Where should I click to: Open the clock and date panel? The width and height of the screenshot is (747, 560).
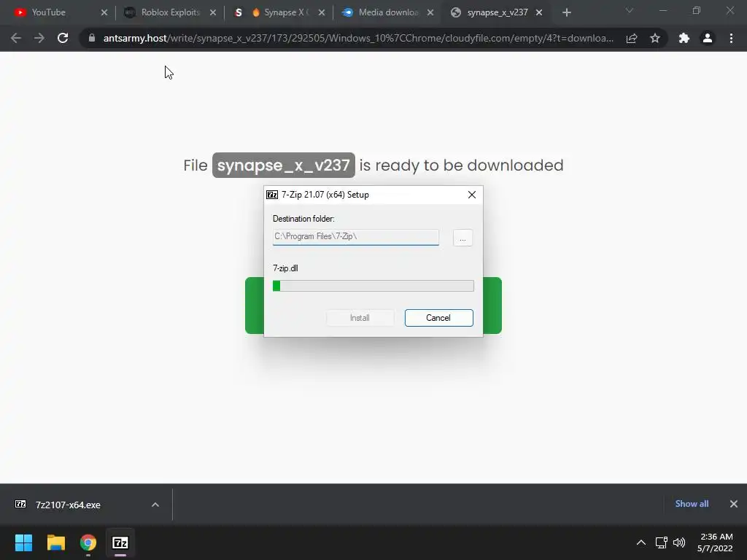tap(716, 542)
